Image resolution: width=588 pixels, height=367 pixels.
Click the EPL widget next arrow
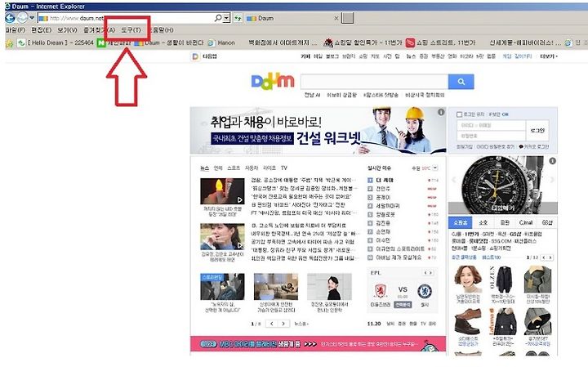pyautogui.click(x=431, y=273)
